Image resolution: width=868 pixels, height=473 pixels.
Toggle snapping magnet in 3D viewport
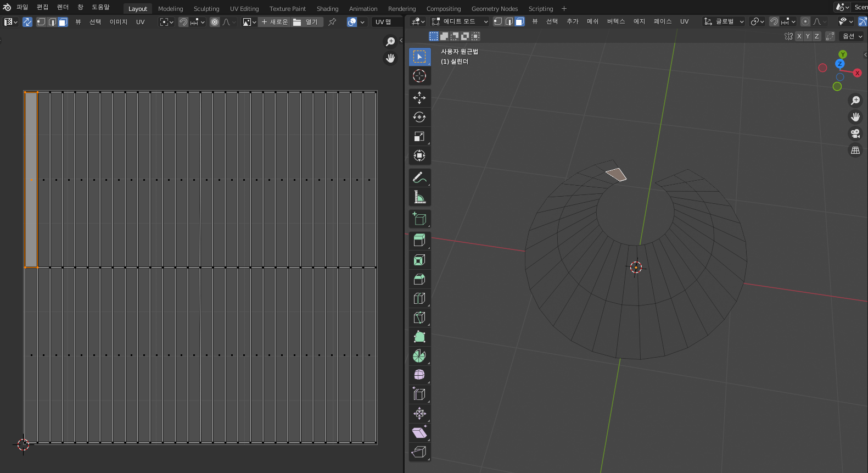pos(774,21)
